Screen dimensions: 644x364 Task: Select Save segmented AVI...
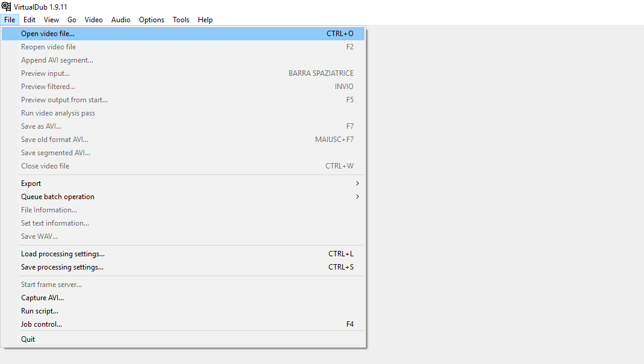pos(183,153)
